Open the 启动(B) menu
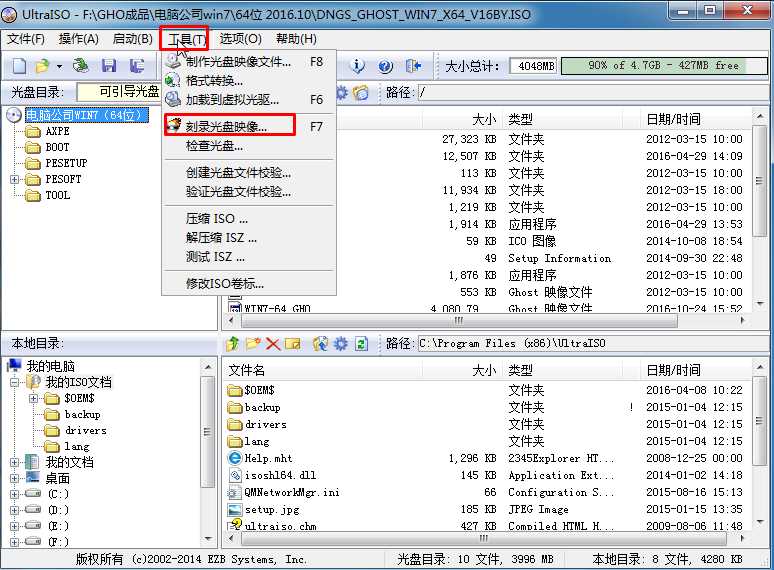 tap(132, 38)
